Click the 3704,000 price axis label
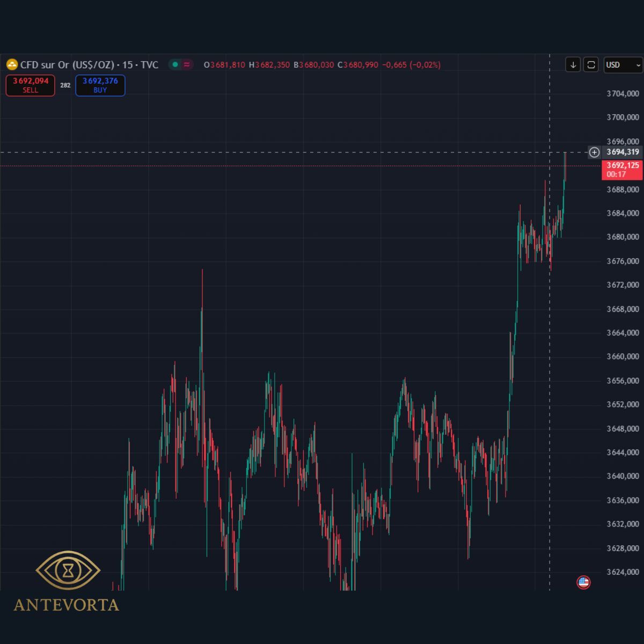Screen dimensions: 644x644 coord(623,94)
